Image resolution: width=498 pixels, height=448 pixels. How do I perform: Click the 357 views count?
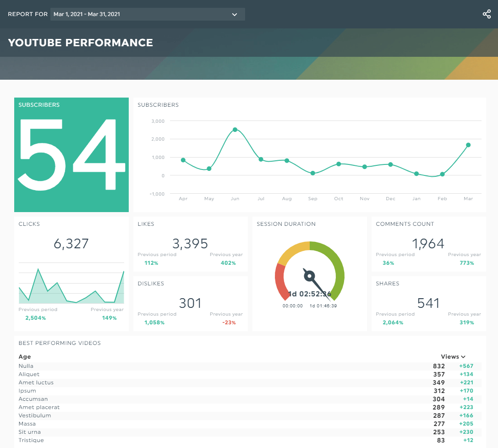click(x=439, y=374)
